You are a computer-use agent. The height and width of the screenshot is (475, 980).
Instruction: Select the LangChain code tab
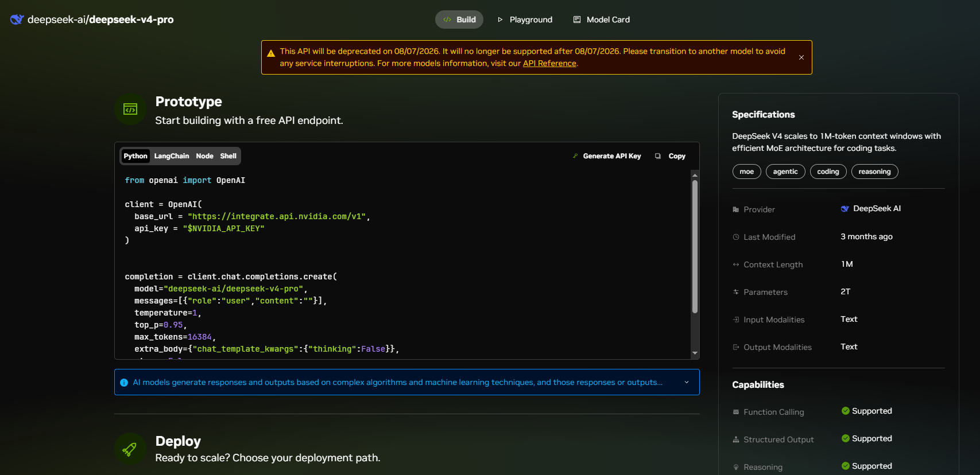pyautogui.click(x=172, y=156)
